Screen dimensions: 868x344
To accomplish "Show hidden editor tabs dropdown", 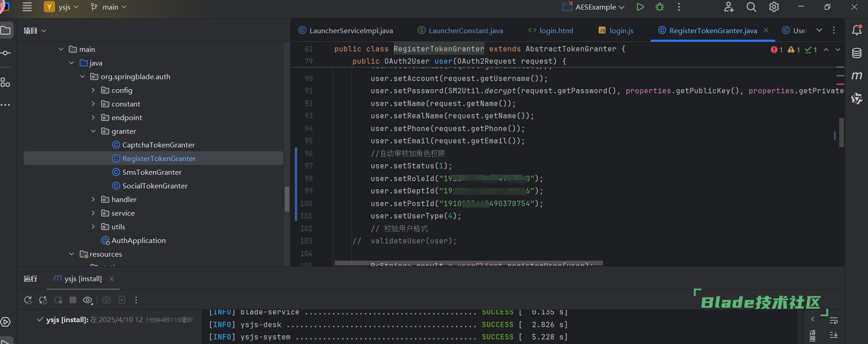I will (819, 30).
